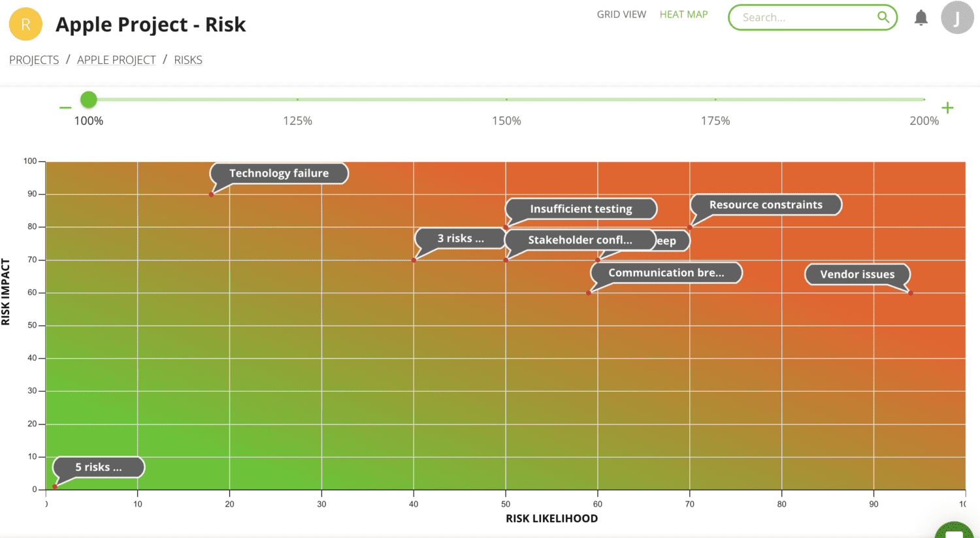Select the Vendor issues risk
The height and width of the screenshot is (538, 980).
[x=857, y=274]
